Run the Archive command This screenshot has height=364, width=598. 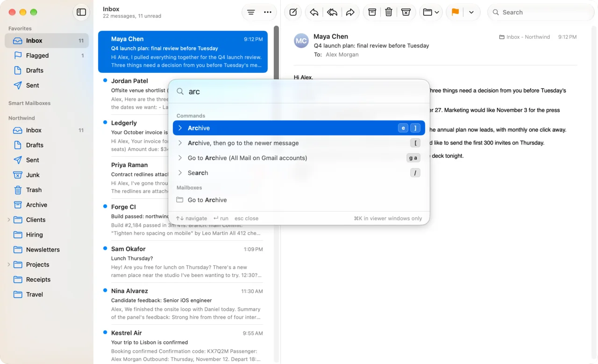click(299, 128)
